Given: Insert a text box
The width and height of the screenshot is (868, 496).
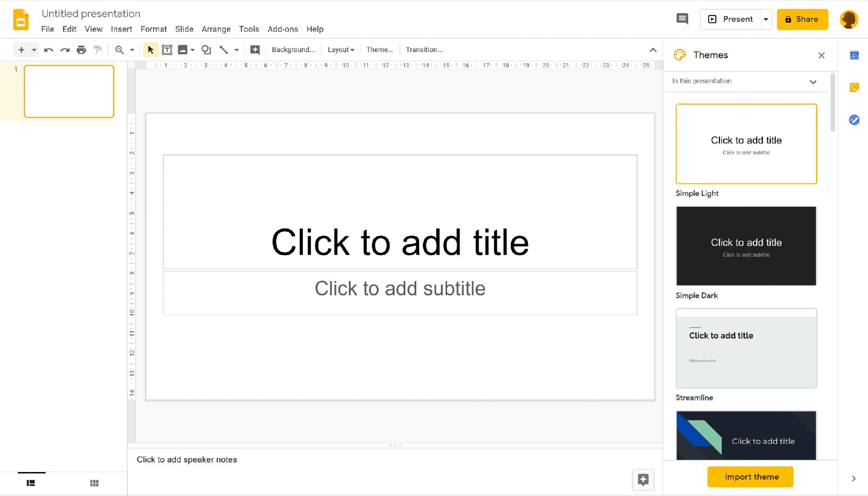Looking at the screenshot, I should pyautogui.click(x=167, y=50).
